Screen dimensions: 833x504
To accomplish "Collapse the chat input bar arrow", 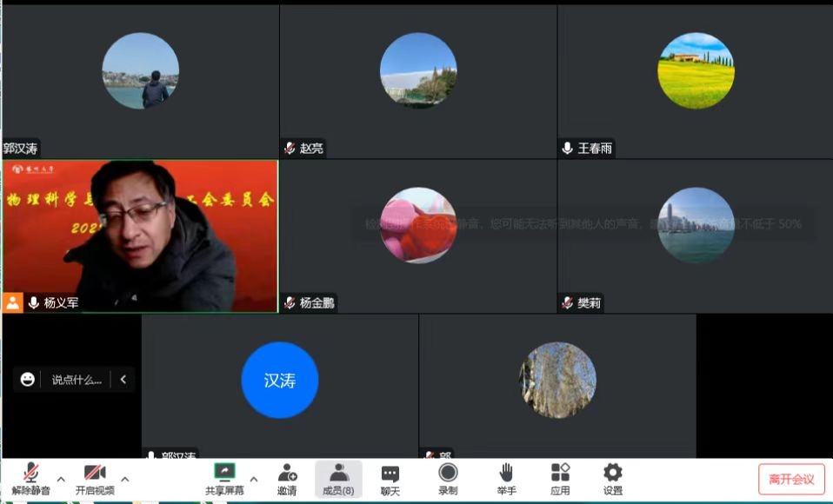I will 123,379.
